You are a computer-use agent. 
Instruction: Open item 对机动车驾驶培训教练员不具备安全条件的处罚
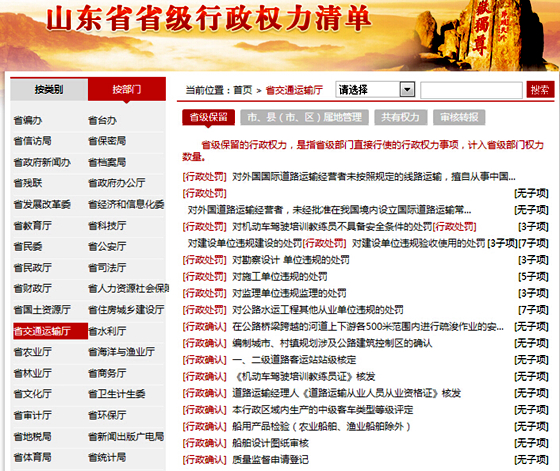coord(332,226)
